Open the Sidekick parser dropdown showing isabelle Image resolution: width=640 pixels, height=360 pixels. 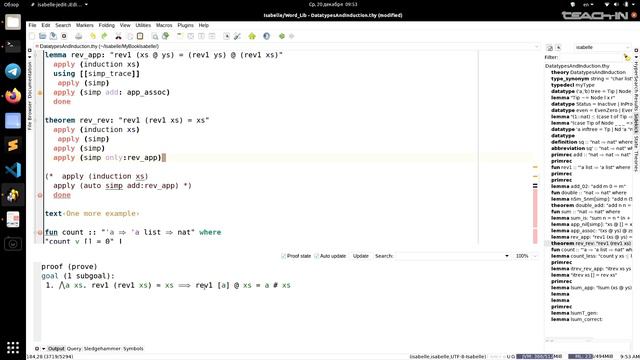pyautogui.click(x=602, y=47)
